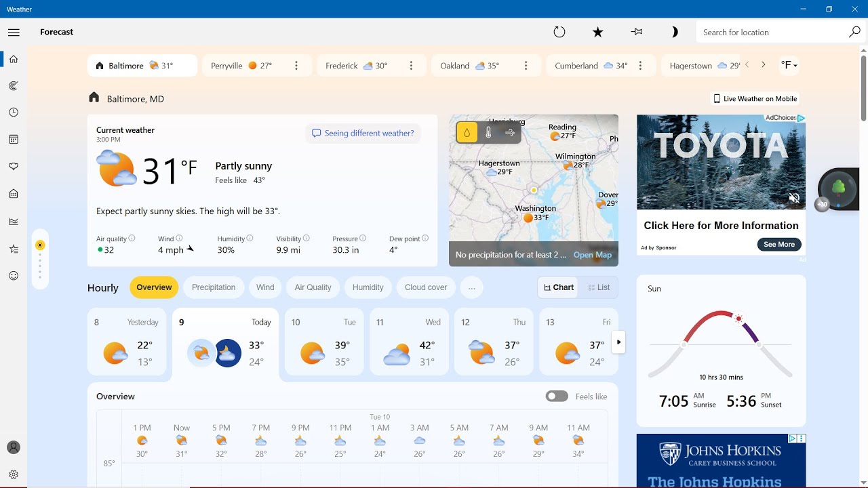This screenshot has height=488, width=868.
Task: Open options menu for Cumberland
Action: click(640, 66)
